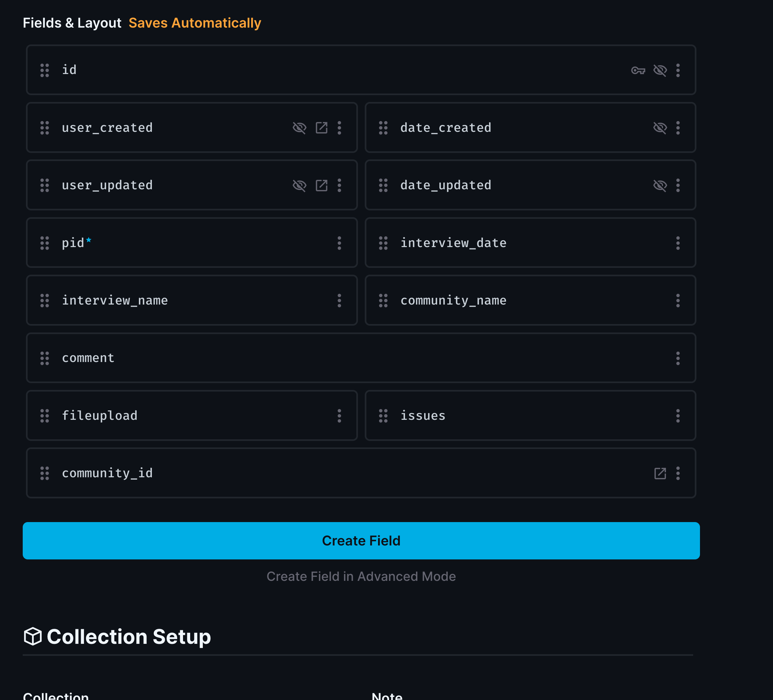Click the Collection Setup cube icon
The height and width of the screenshot is (700, 773).
pos(32,636)
